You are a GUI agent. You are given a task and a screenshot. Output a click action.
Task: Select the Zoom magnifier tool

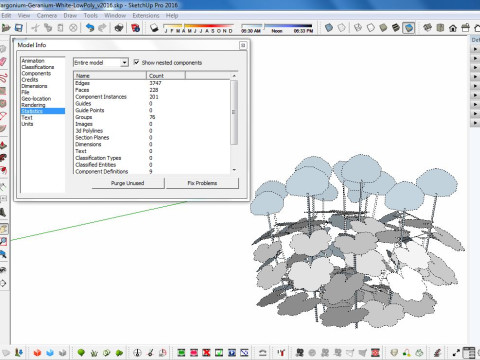click(x=3, y=241)
